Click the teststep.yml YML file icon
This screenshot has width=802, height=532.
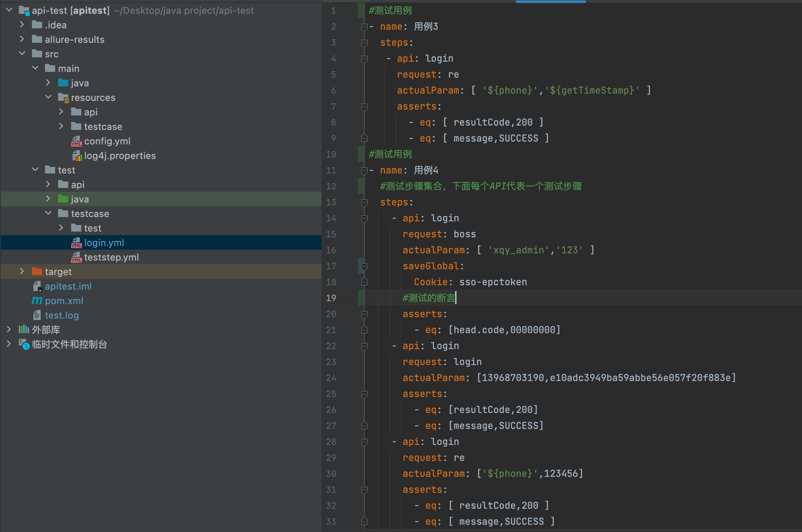[77, 257]
